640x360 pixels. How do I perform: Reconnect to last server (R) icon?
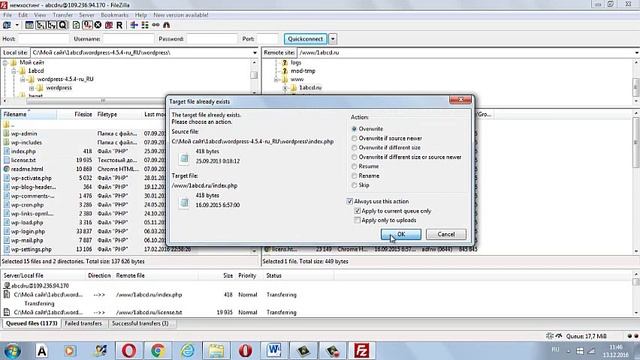coord(120,25)
